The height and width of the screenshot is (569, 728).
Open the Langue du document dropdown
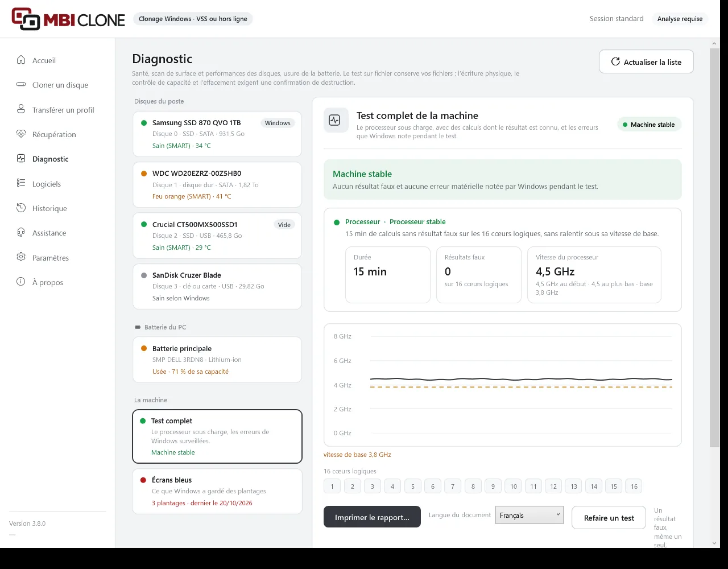click(530, 515)
